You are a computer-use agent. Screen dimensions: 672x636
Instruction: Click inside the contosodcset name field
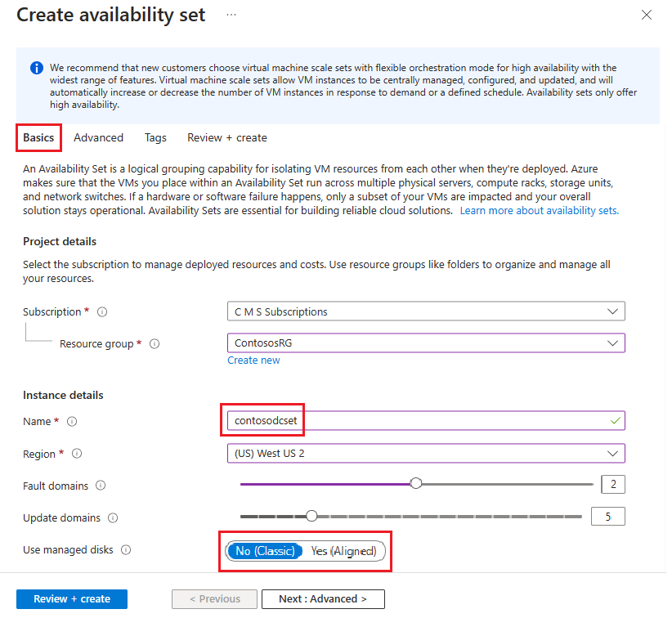pos(368,420)
